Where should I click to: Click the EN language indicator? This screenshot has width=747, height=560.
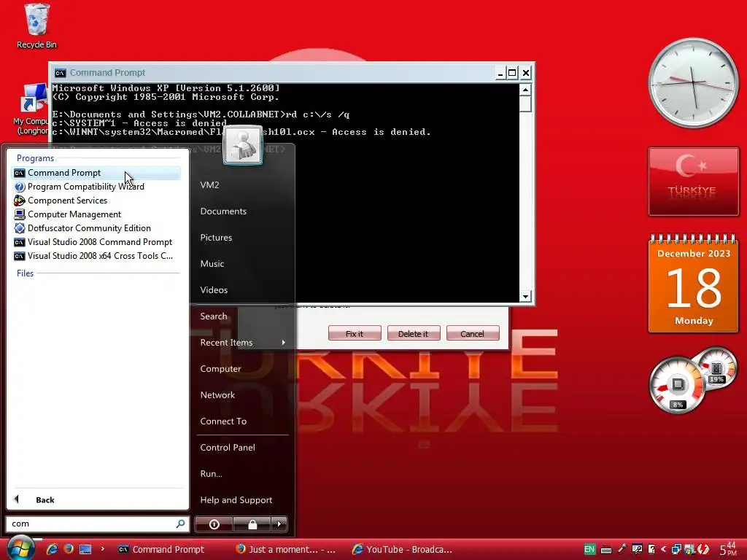pos(589,550)
